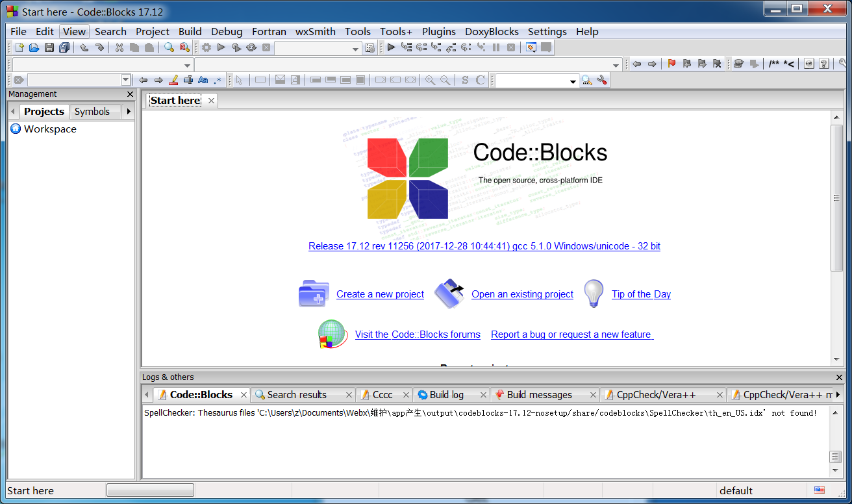This screenshot has width=852, height=504.
Task: Click the Start here page vertical scrollbar
Action: (x=836, y=198)
